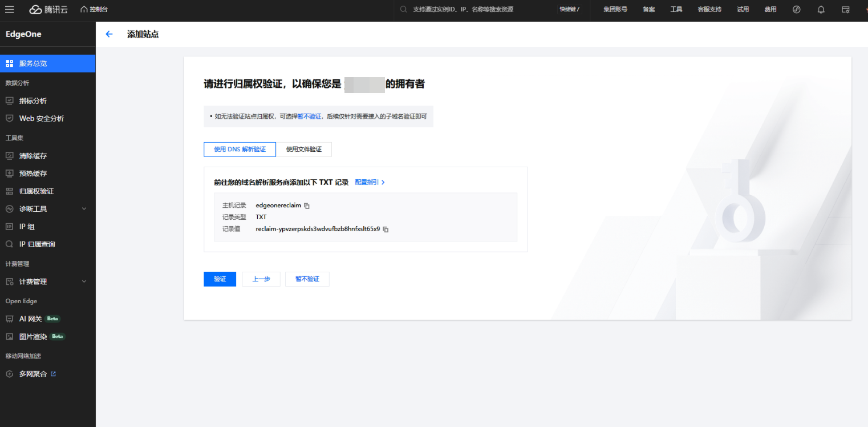Open 集团账号 in the top bar
The image size is (868, 427).
(x=615, y=9)
